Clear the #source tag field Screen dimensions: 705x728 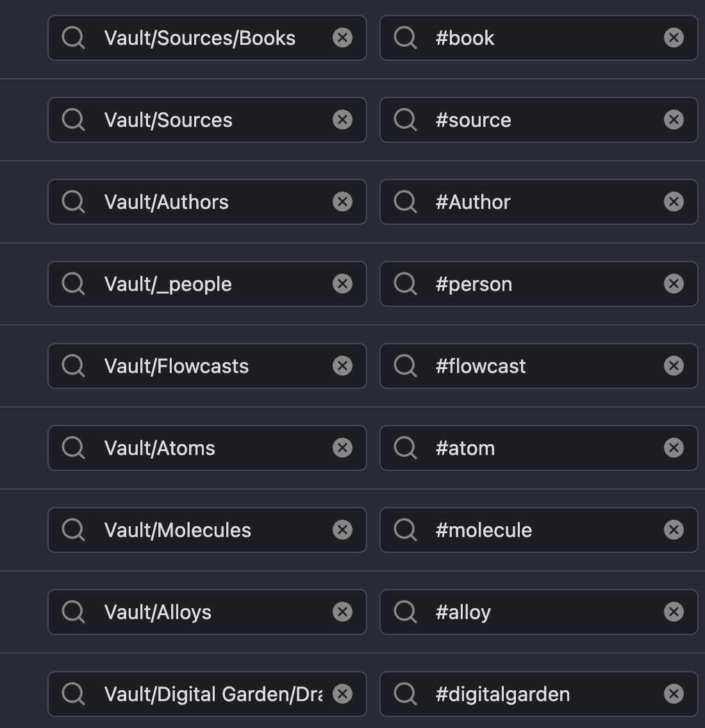674,120
